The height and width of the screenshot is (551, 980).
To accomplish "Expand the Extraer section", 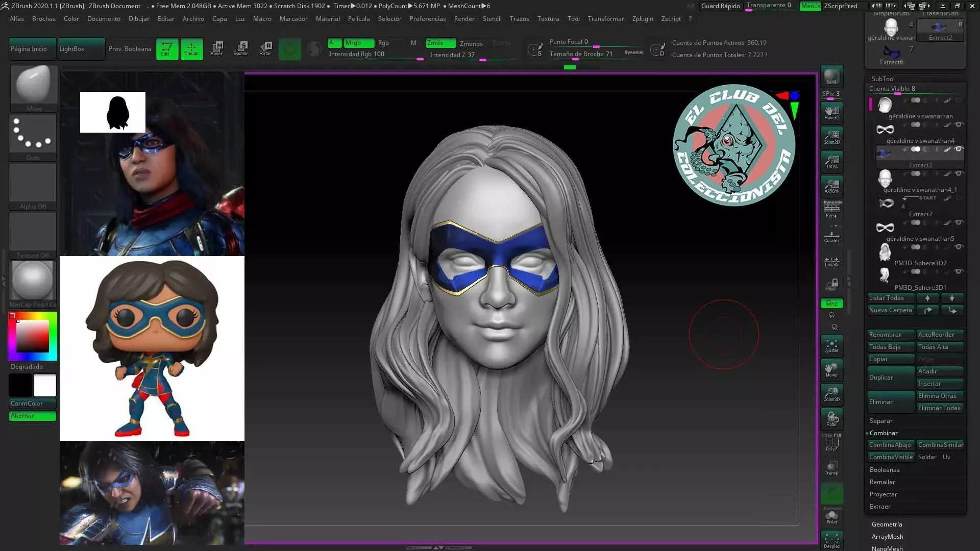I will click(x=880, y=507).
